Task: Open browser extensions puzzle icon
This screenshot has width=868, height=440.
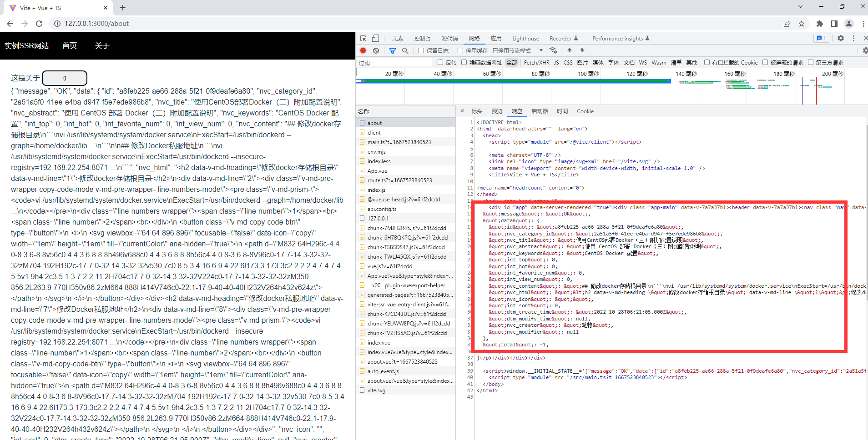Action: (x=820, y=24)
